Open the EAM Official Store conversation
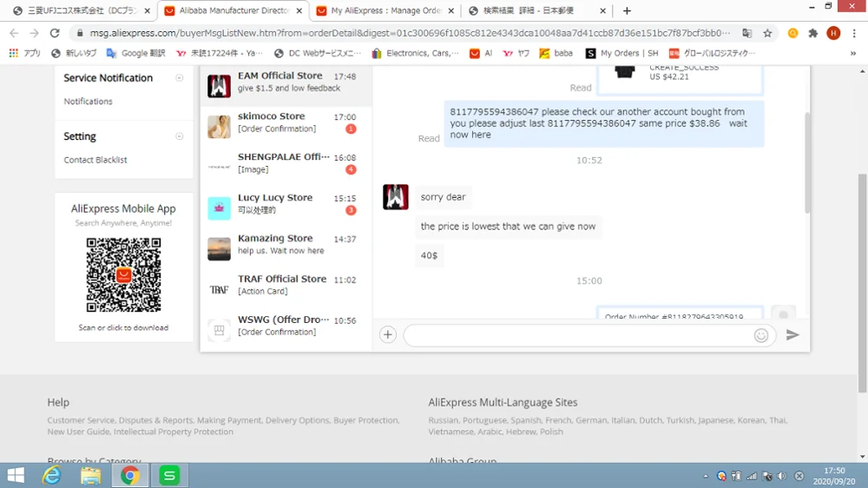This screenshot has width=868, height=488. click(x=286, y=86)
